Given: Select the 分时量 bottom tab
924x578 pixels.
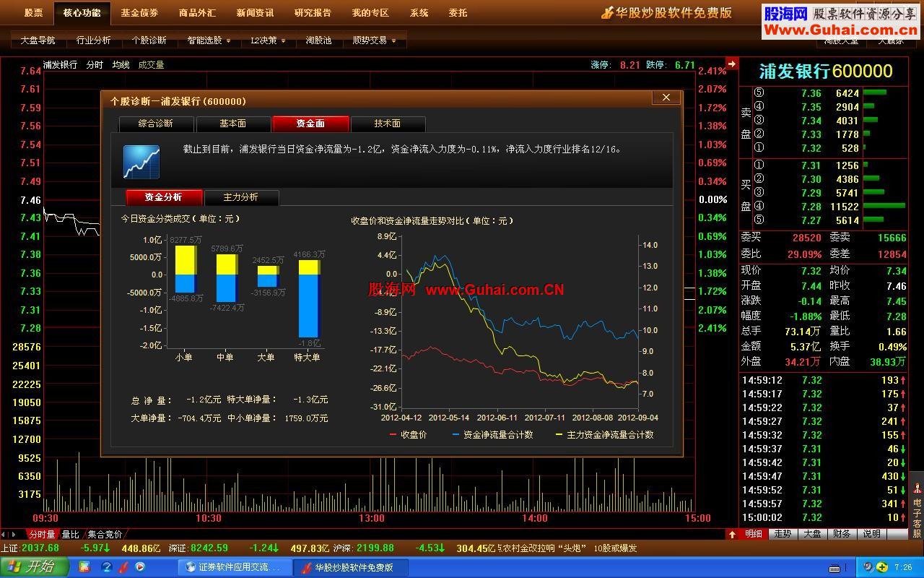Looking at the screenshot, I should click(x=42, y=535).
